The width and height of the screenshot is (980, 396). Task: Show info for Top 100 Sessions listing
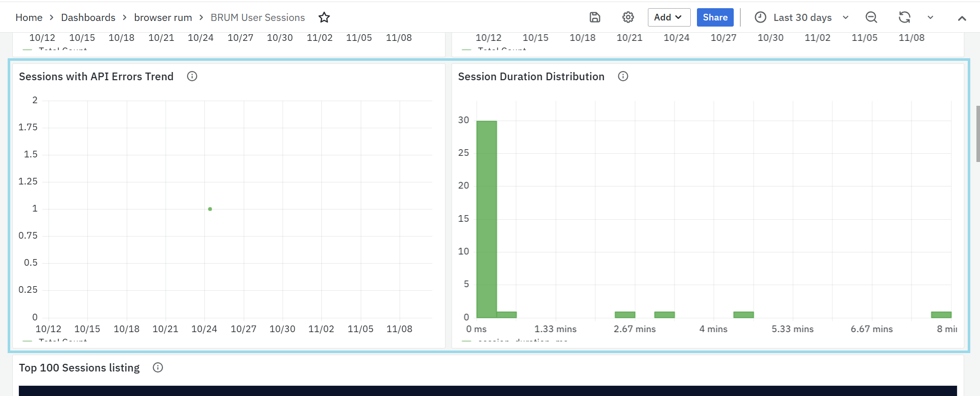[x=158, y=368]
